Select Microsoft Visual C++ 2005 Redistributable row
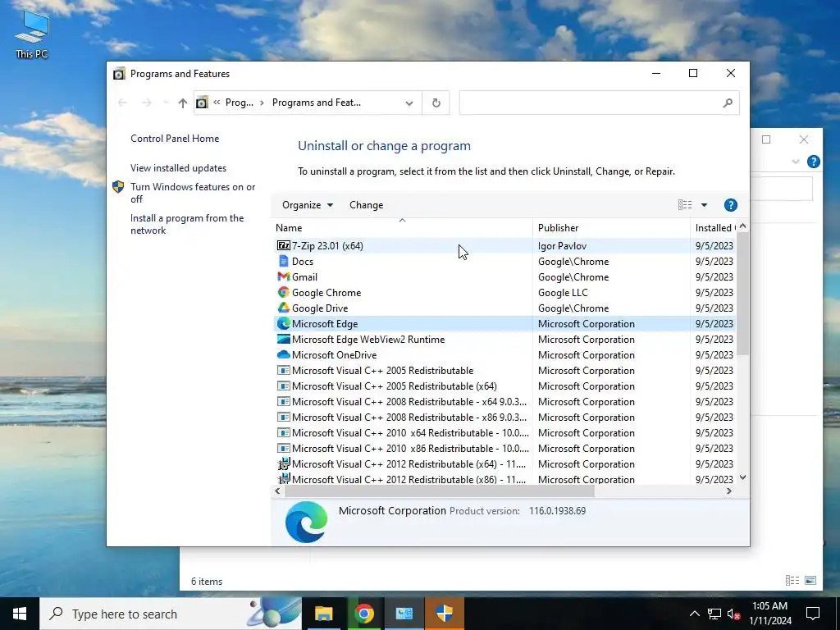This screenshot has height=630, width=840. [x=504, y=371]
